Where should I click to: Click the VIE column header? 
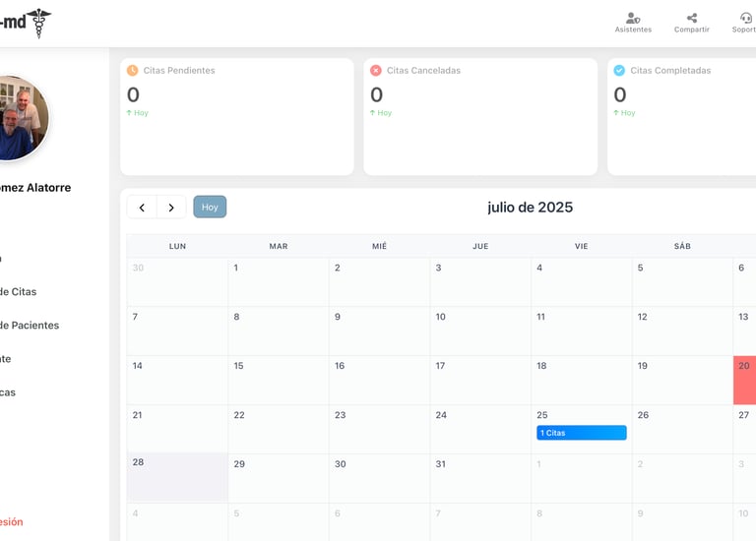581,246
